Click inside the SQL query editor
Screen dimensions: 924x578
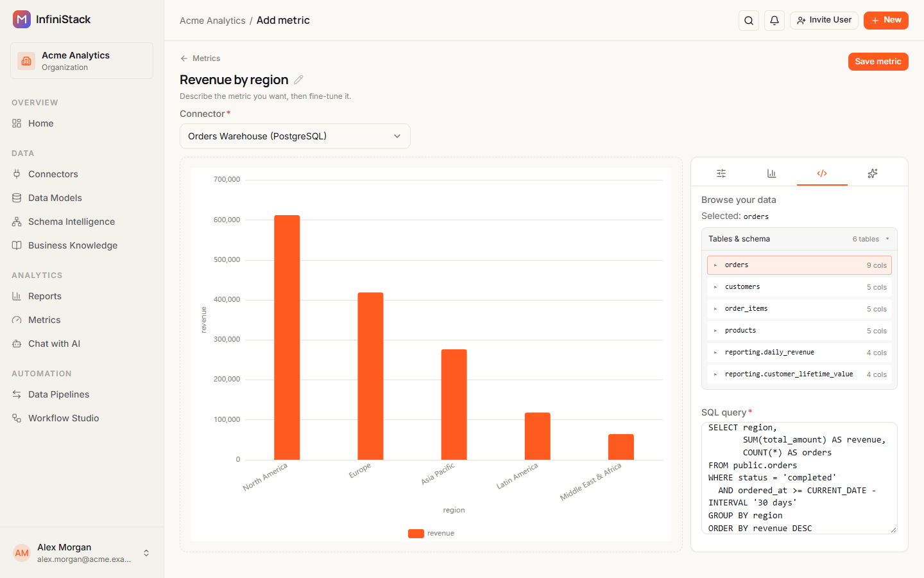click(x=800, y=478)
